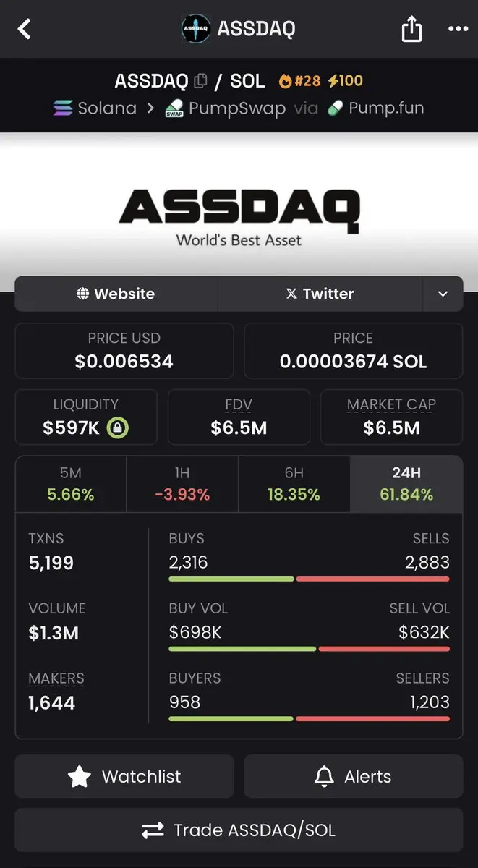Tap the buys versus sells ratio bar
478x868 pixels.
310,579
